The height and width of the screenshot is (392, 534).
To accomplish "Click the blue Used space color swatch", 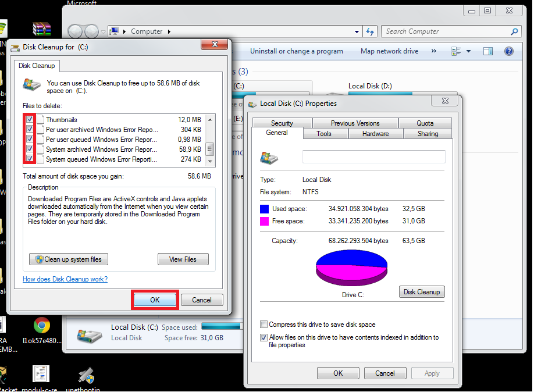I will [x=264, y=209].
